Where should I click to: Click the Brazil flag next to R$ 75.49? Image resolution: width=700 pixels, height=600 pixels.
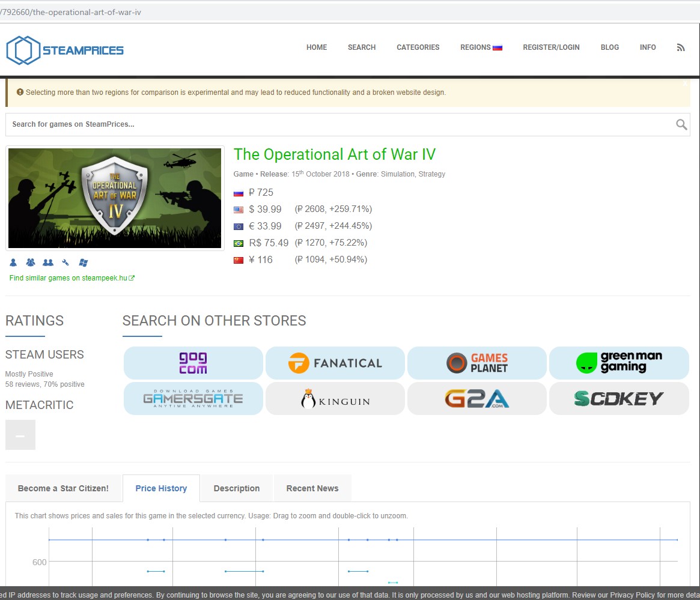pos(239,244)
